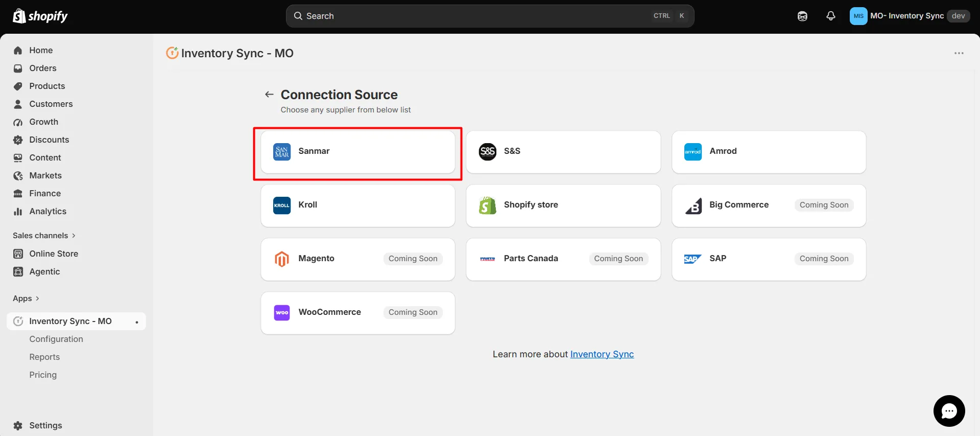Open the Pricing subpage

[43, 375]
